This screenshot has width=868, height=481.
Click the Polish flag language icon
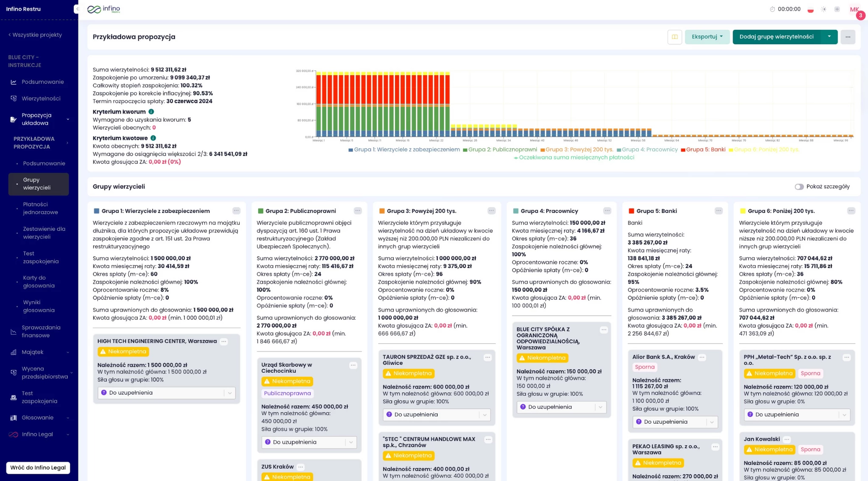click(x=810, y=9)
